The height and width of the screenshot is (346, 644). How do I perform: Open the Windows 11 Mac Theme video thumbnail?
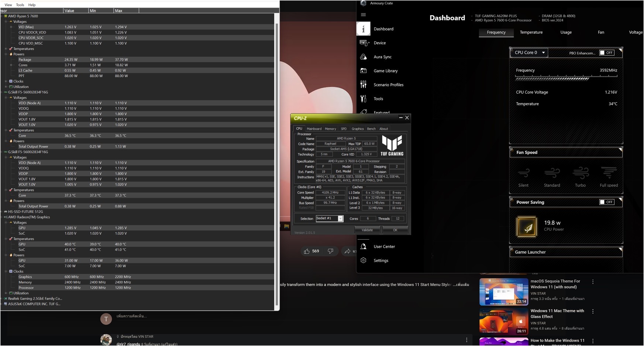click(x=504, y=321)
